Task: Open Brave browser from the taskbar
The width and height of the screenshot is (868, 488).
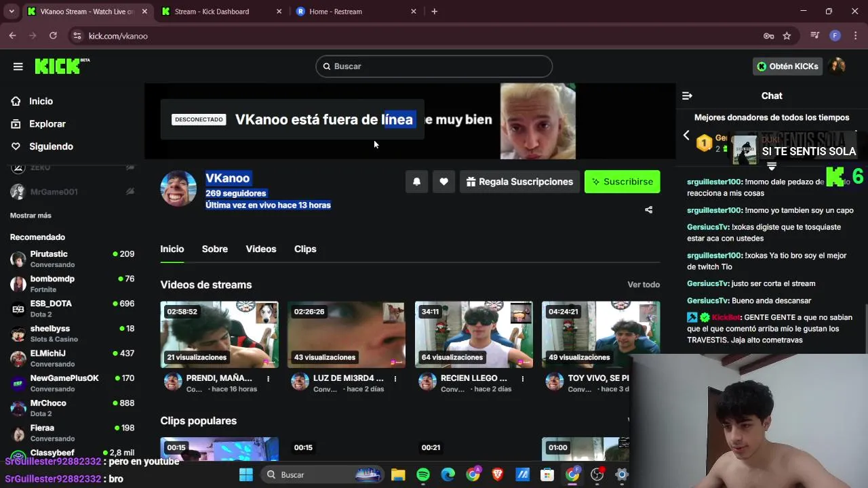Action: pos(498,474)
